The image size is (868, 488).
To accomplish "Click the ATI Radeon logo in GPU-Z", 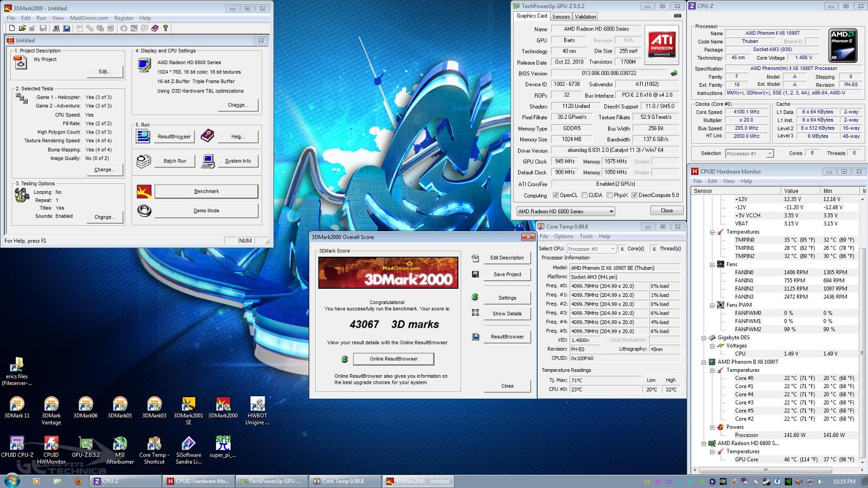I will (662, 44).
